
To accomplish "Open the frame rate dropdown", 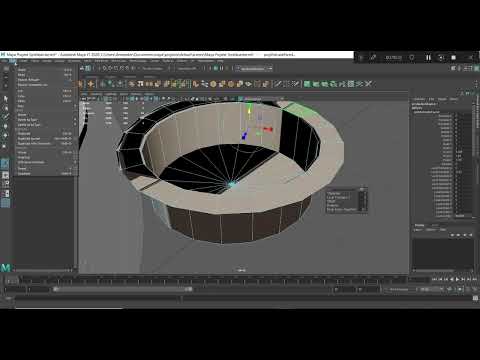I will click(x=431, y=289).
